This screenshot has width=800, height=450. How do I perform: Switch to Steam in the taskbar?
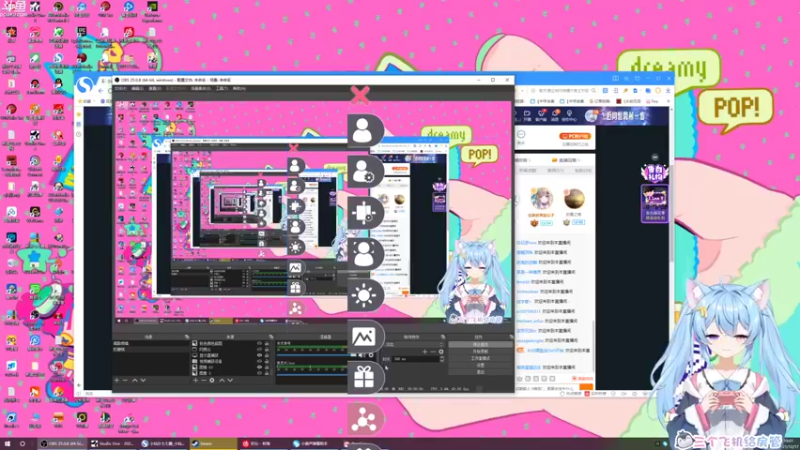click(x=213, y=444)
